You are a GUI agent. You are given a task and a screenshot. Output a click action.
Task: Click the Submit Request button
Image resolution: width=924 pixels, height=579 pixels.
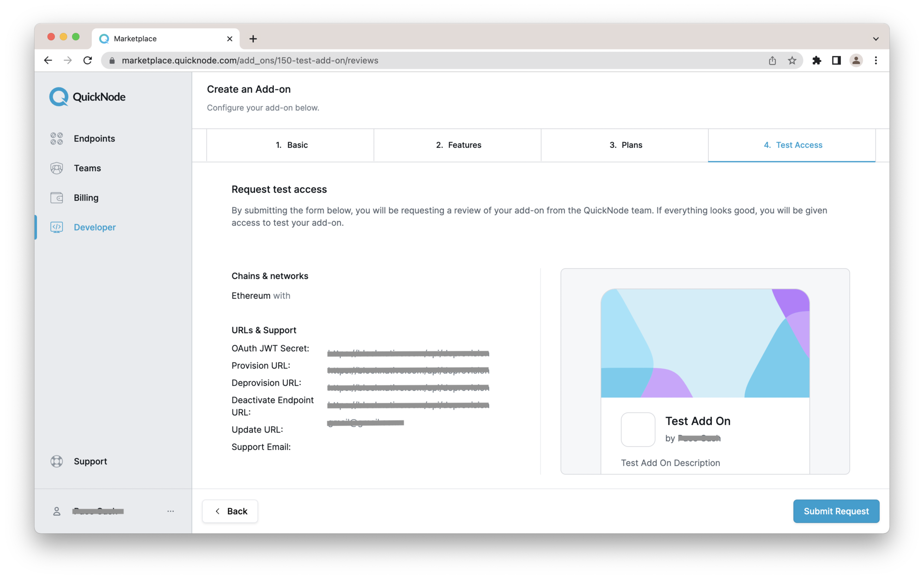(x=836, y=511)
